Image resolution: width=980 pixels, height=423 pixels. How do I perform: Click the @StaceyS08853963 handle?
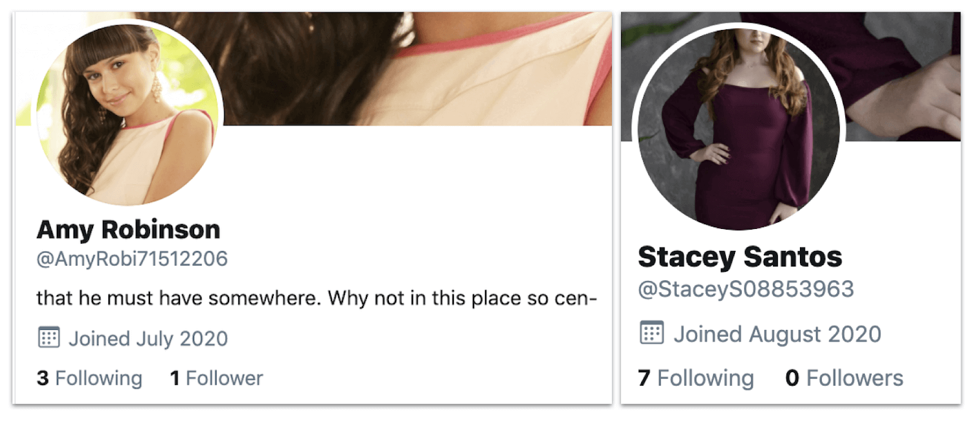(x=745, y=289)
